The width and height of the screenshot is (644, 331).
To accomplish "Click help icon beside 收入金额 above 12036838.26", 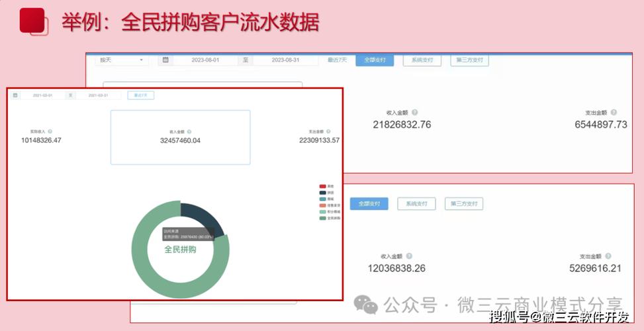I will pos(409,256).
